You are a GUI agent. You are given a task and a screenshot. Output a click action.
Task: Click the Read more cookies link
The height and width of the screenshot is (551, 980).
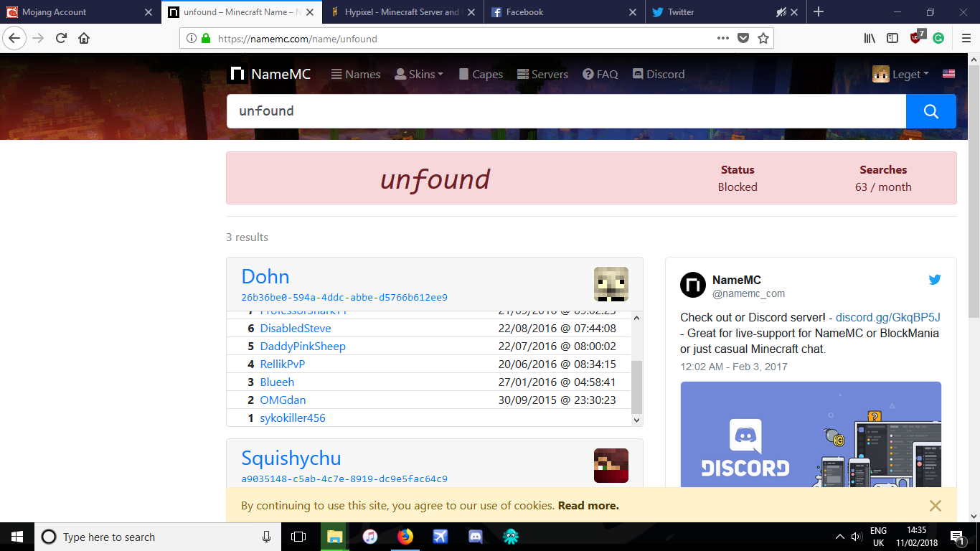pyautogui.click(x=588, y=505)
